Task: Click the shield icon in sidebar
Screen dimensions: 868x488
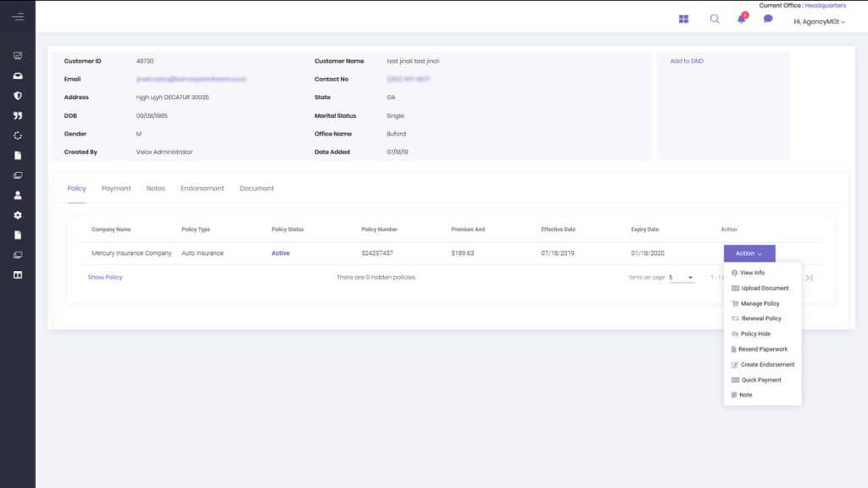Action: point(18,95)
